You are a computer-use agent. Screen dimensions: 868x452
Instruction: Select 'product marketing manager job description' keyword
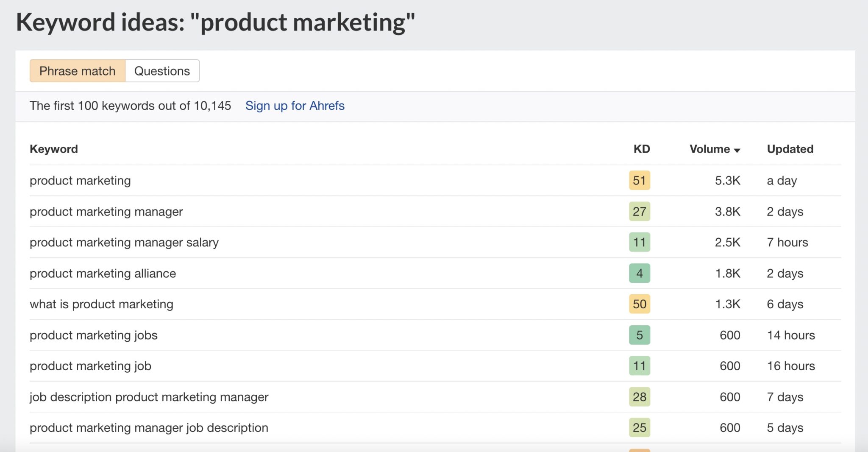(149, 428)
